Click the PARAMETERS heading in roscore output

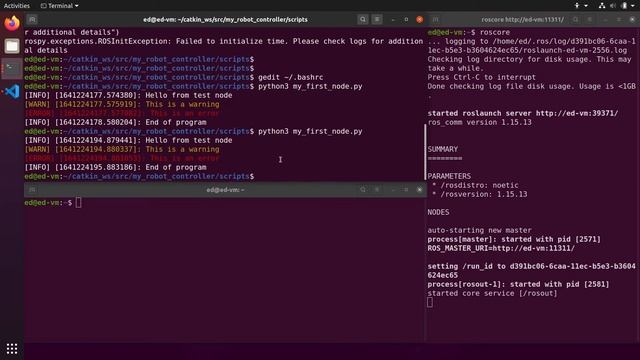coord(449,176)
